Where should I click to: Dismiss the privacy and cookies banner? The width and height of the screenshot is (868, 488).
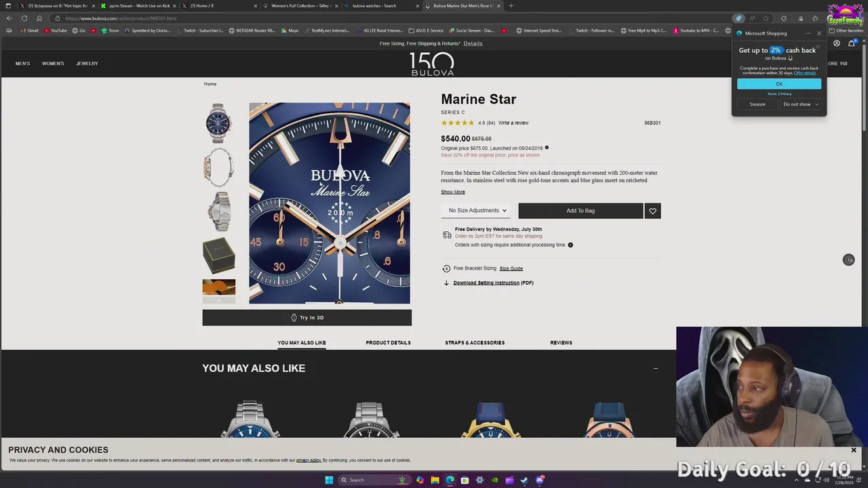(x=854, y=450)
